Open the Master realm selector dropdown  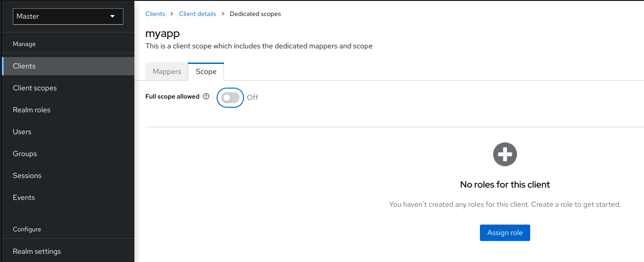(68, 16)
